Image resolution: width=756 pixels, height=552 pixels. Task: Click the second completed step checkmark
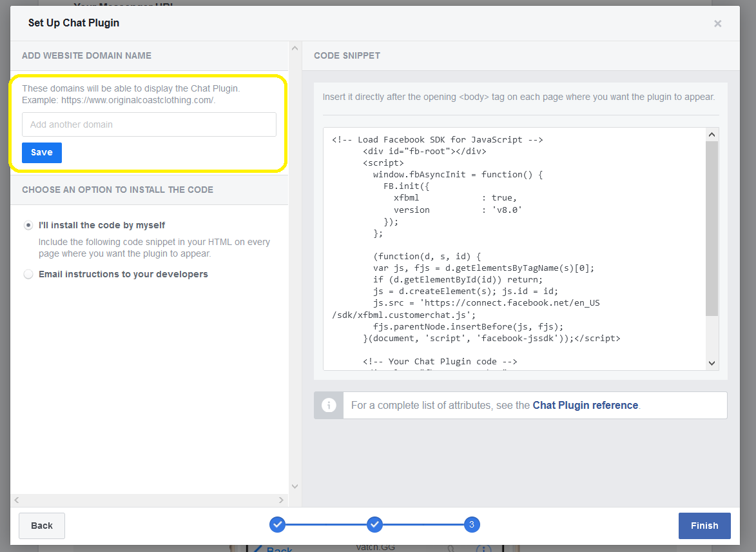point(374,524)
